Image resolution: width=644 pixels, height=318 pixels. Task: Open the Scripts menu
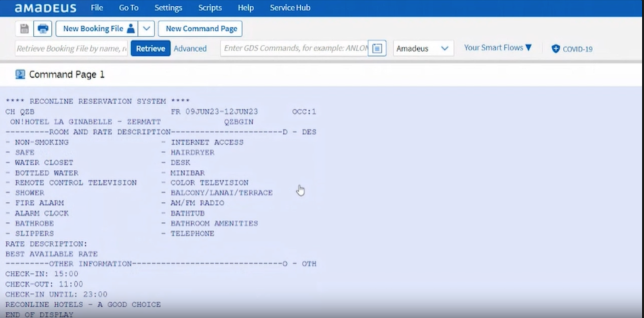click(x=210, y=8)
